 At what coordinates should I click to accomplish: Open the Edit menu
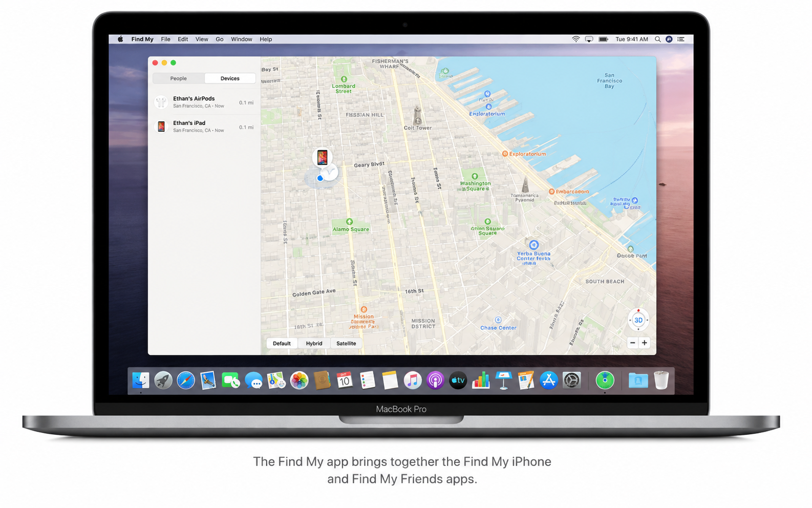coord(183,39)
